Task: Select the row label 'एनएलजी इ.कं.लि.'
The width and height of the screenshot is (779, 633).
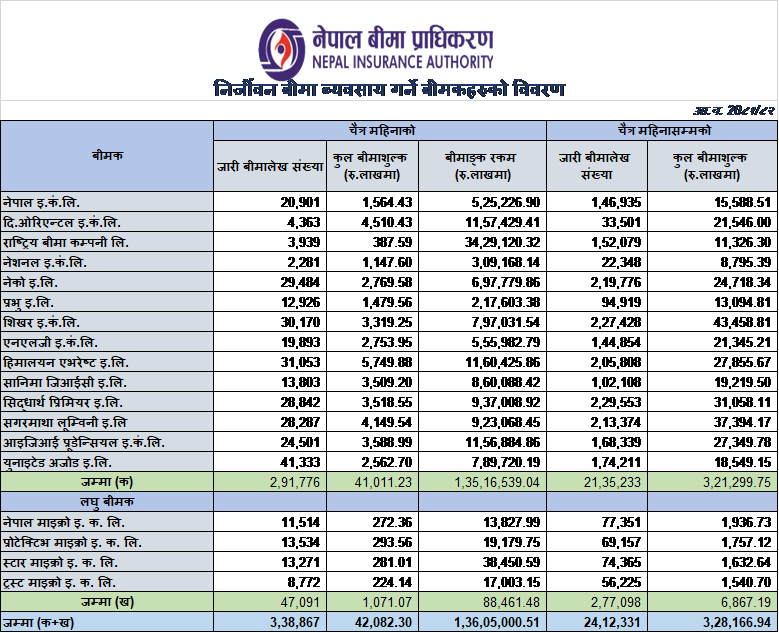Action: [50, 342]
